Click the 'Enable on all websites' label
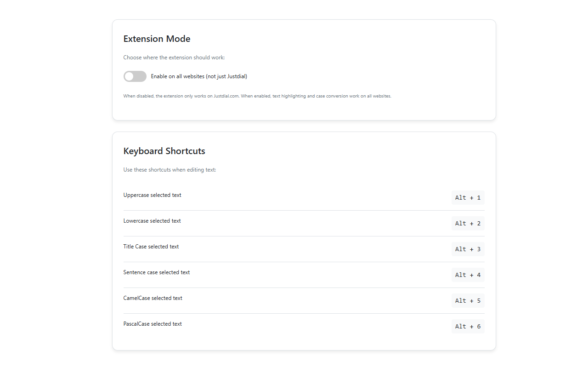Viewport: 588px width, 368px height. [199, 76]
